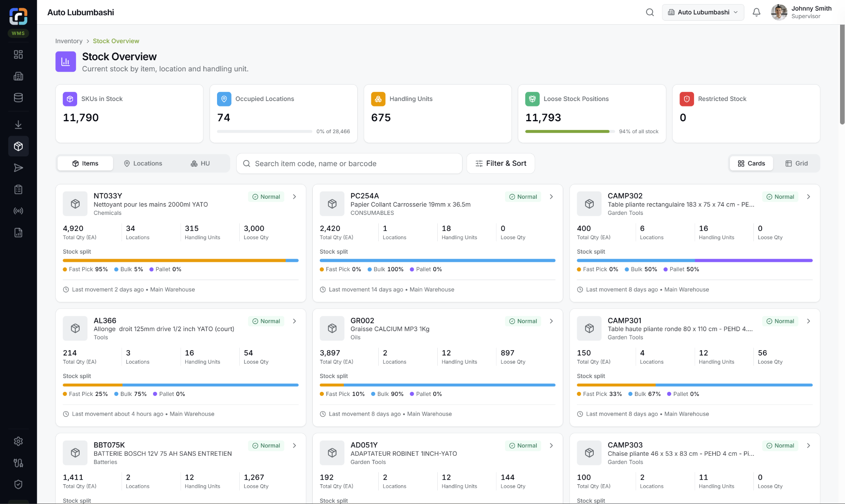Click the search item code input field

coord(349,163)
